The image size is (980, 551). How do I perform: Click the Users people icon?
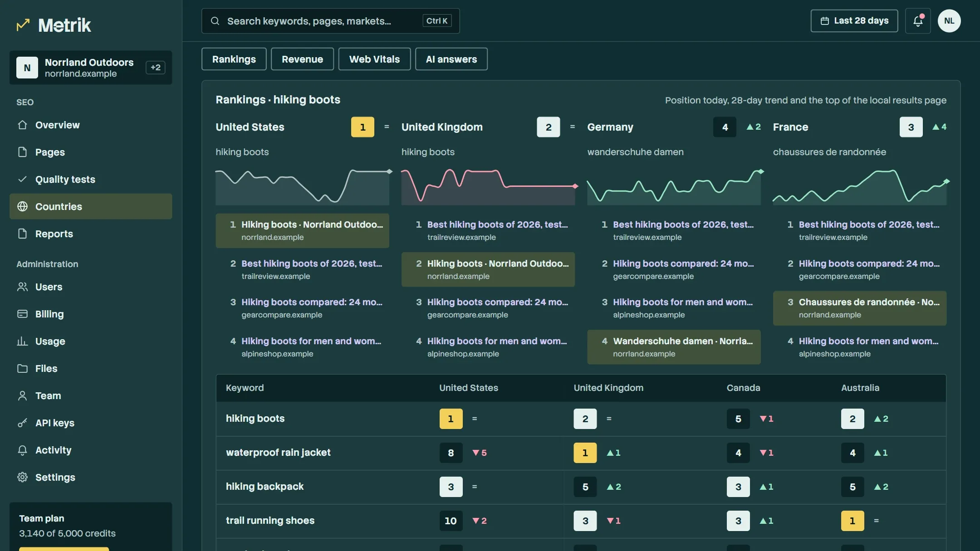[x=22, y=287]
